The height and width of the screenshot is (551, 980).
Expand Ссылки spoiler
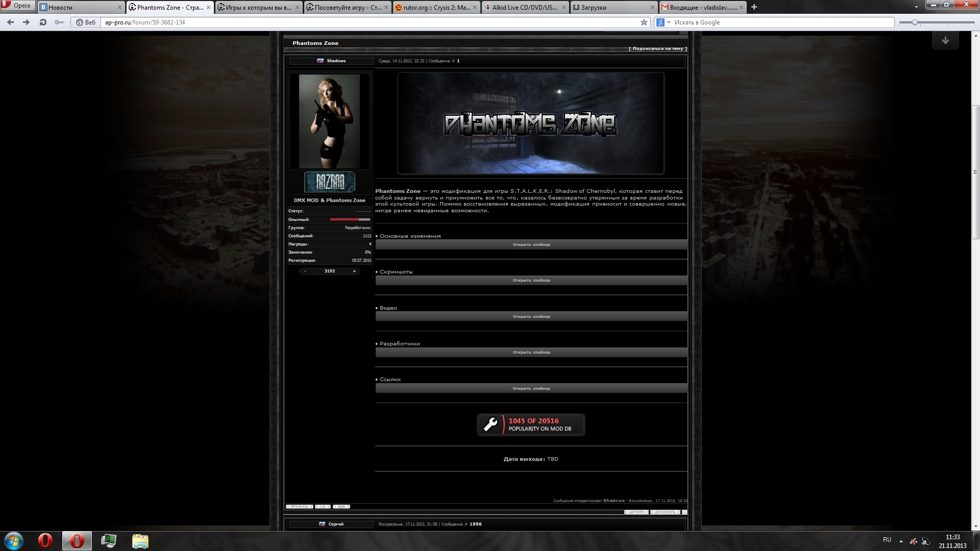(531, 388)
